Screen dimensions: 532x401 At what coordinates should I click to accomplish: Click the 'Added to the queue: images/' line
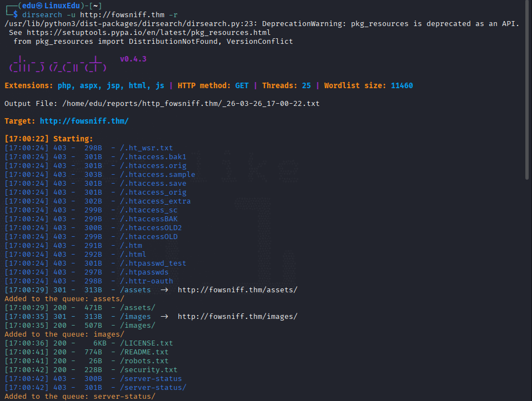tap(64, 334)
